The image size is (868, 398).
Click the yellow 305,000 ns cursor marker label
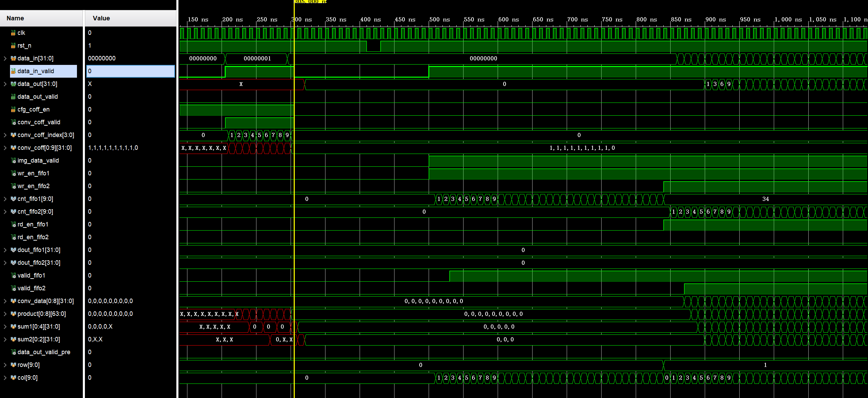(x=310, y=2)
